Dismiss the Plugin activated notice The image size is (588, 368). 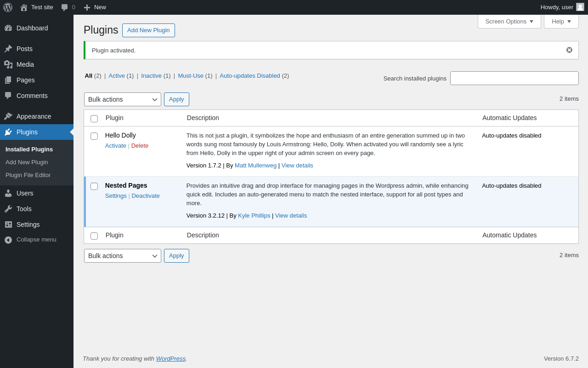coord(569,50)
